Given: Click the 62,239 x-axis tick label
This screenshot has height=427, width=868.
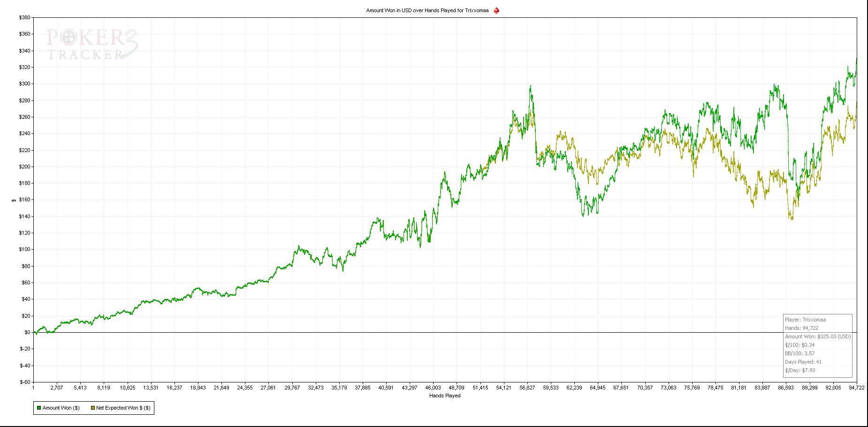Looking at the screenshot, I should tap(574, 388).
